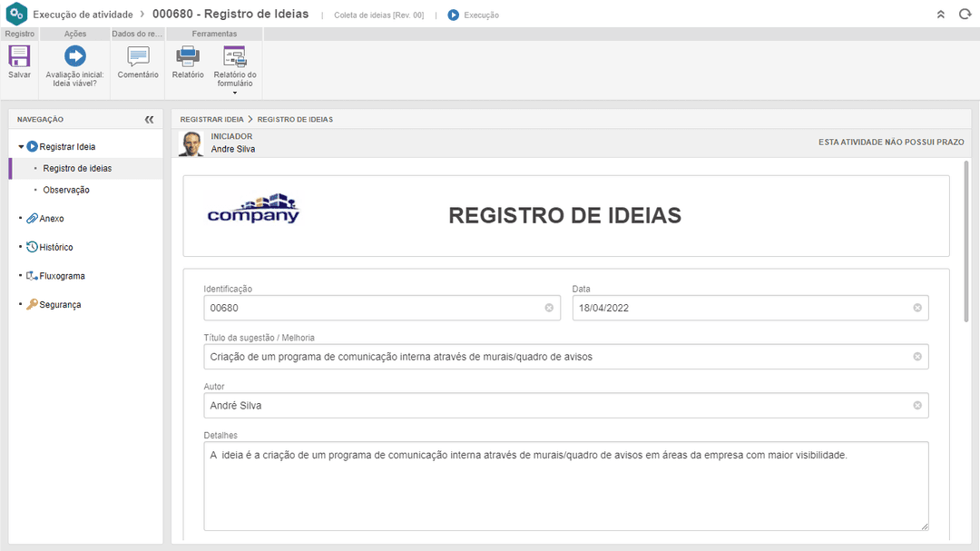Open the Anexo section
The width and height of the screenshot is (980, 551).
coord(51,218)
